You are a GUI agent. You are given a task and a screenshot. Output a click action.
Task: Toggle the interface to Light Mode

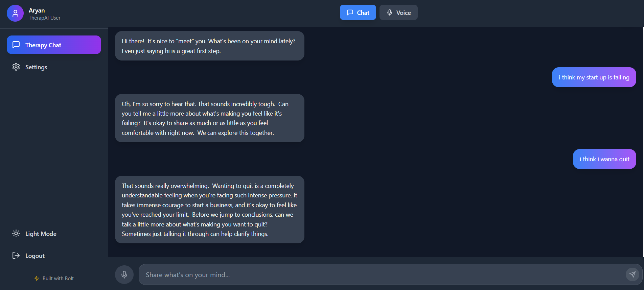click(41, 234)
